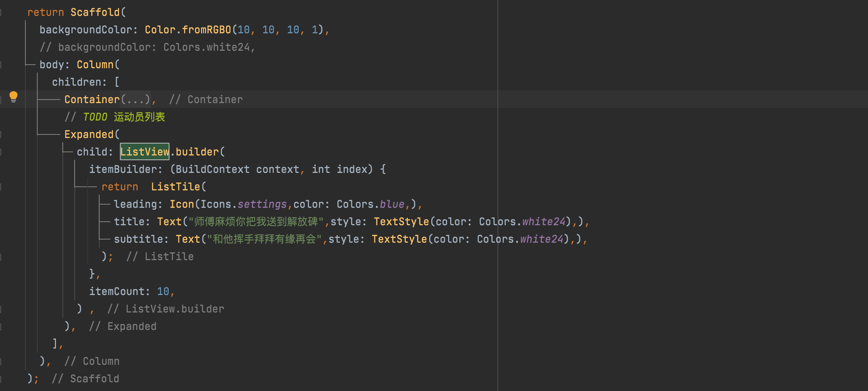The image size is (868, 391).
Task: Click italic 'blue' in Colors.blue
Action: (x=392, y=204)
